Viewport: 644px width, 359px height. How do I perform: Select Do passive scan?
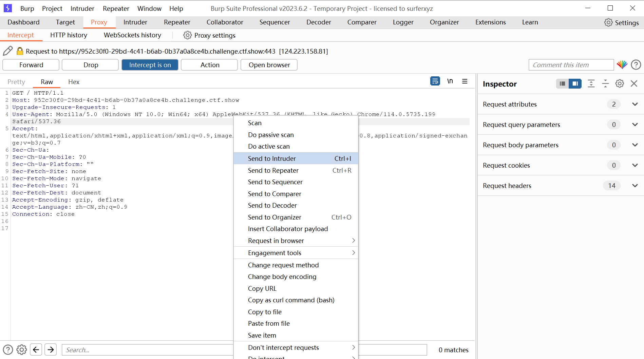coord(296,135)
